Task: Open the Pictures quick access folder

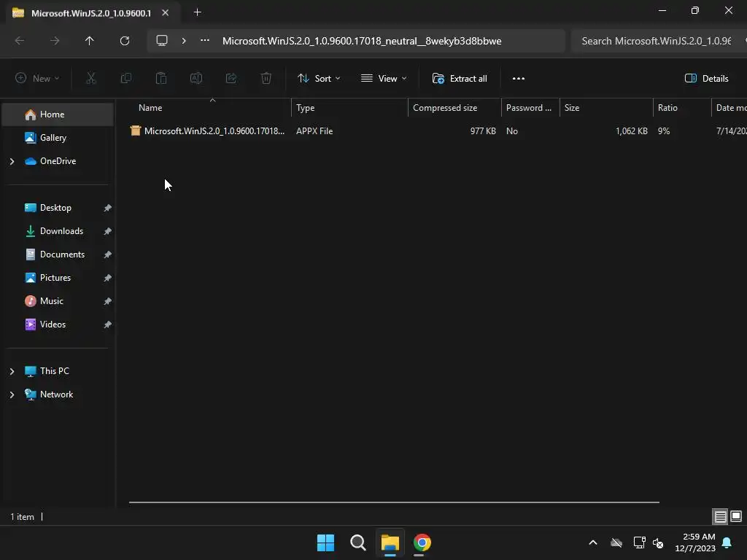Action: 55,278
